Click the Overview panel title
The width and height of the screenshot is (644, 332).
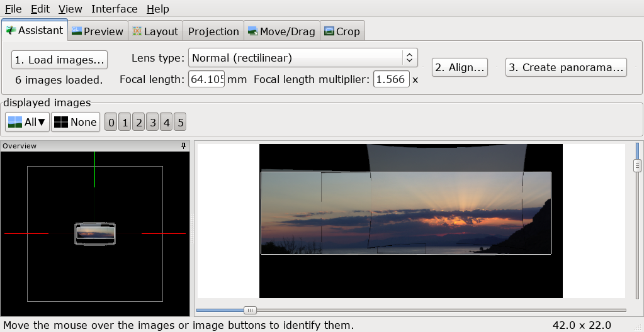[x=20, y=146]
